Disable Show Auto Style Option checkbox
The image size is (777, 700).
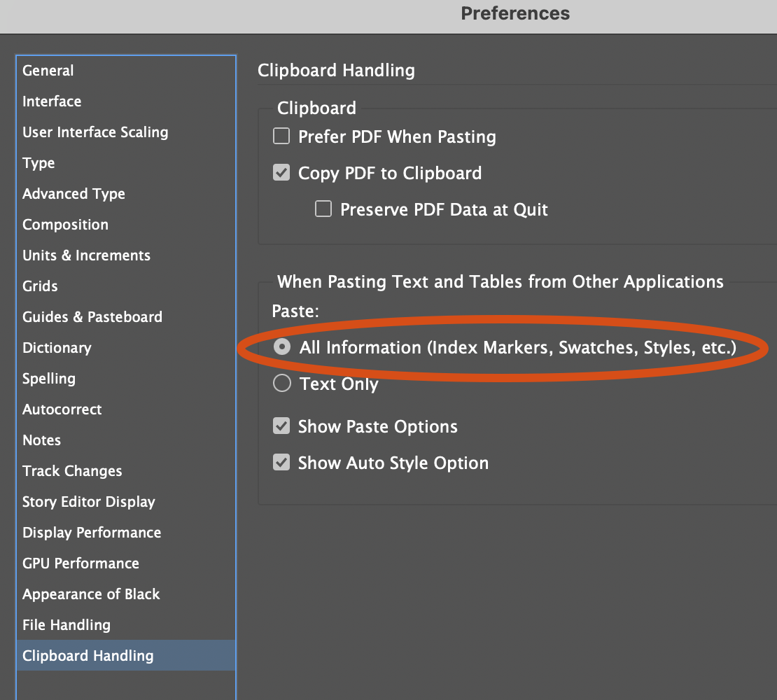click(x=281, y=462)
